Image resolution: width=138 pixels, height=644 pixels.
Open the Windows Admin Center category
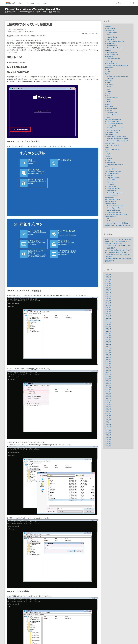[112, 200]
